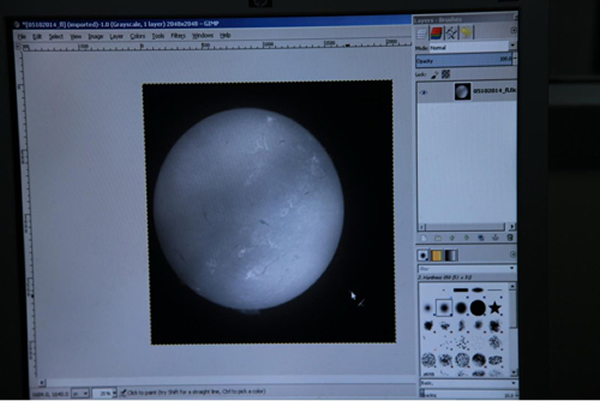Switch to the Layers tab icon

pos(423,32)
